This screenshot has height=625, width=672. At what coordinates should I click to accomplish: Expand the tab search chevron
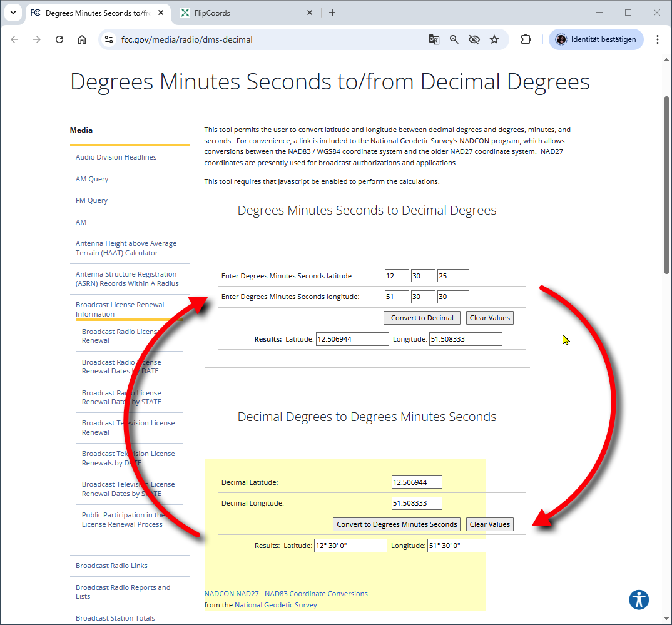coord(13,13)
